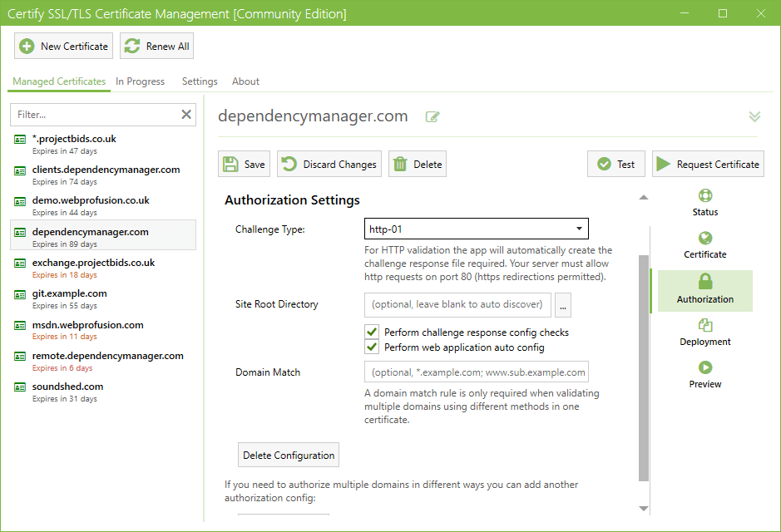The height and width of the screenshot is (532, 781).
Task: Open the Settings tab
Action: click(200, 81)
